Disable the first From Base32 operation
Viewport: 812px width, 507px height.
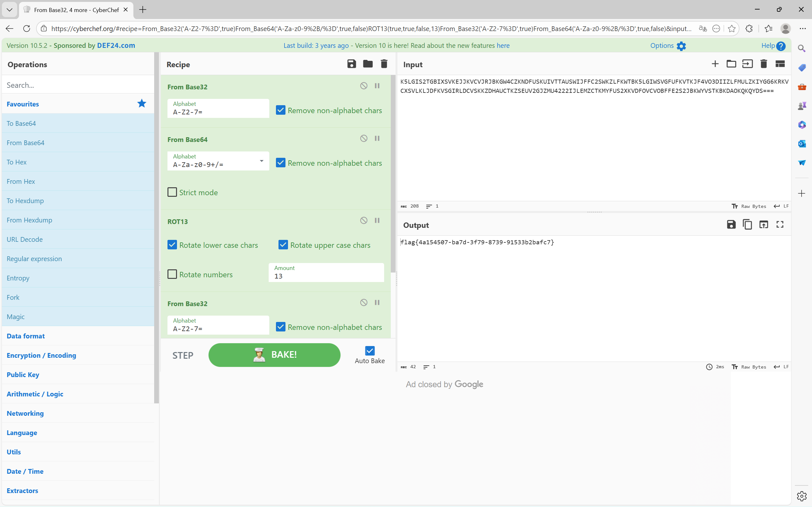(364, 86)
